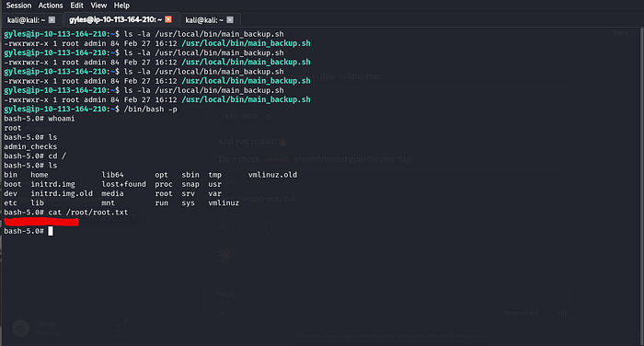Screen dimensions: 644x346
Task: Click 'lib64' in the directory listing
Action: tap(112, 175)
